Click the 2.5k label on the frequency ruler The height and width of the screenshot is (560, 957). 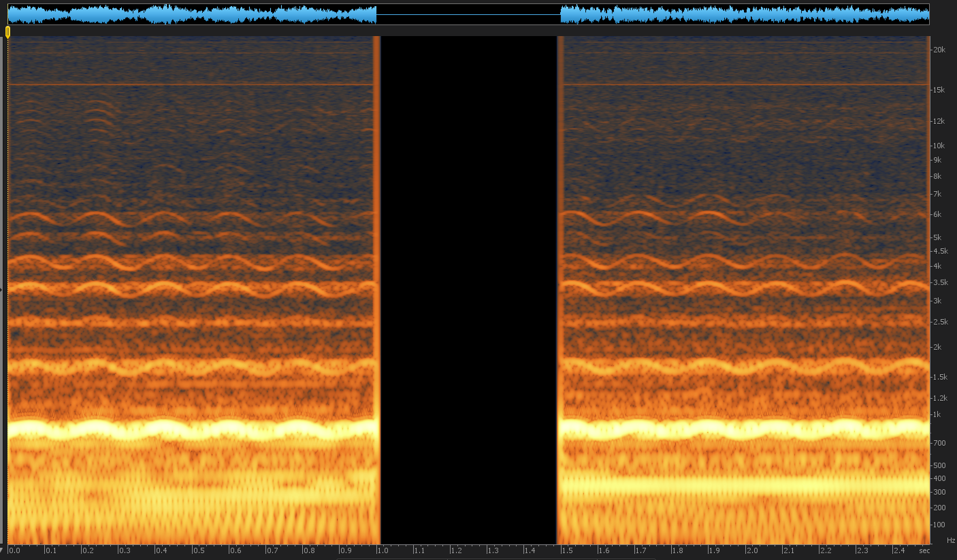[x=941, y=322]
